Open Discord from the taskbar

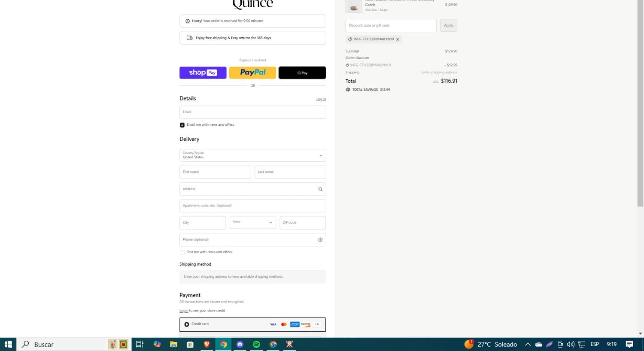[240, 344]
